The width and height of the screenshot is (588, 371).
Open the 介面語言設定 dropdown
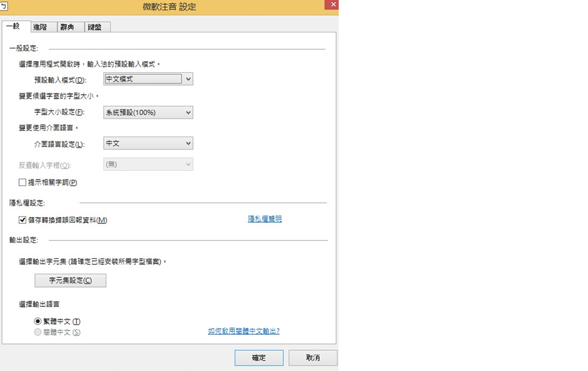(x=148, y=143)
